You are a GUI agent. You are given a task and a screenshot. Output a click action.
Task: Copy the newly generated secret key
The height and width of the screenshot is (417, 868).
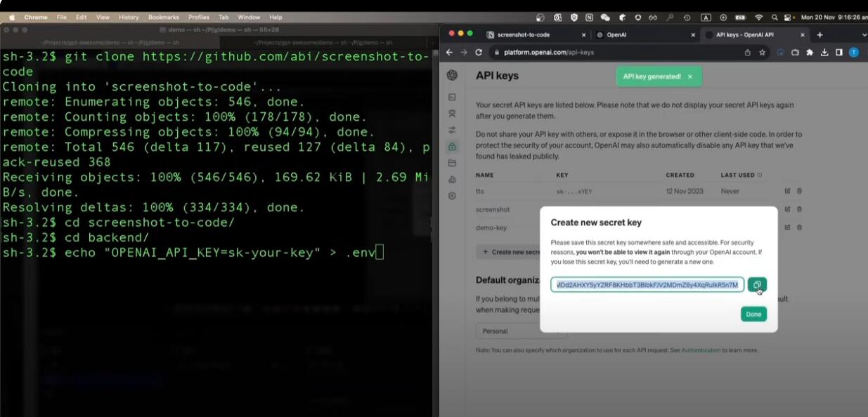[x=757, y=284]
